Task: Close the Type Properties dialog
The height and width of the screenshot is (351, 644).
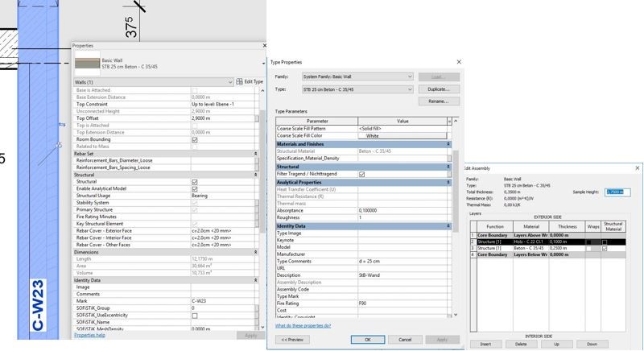Action: pyautogui.click(x=459, y=62)
